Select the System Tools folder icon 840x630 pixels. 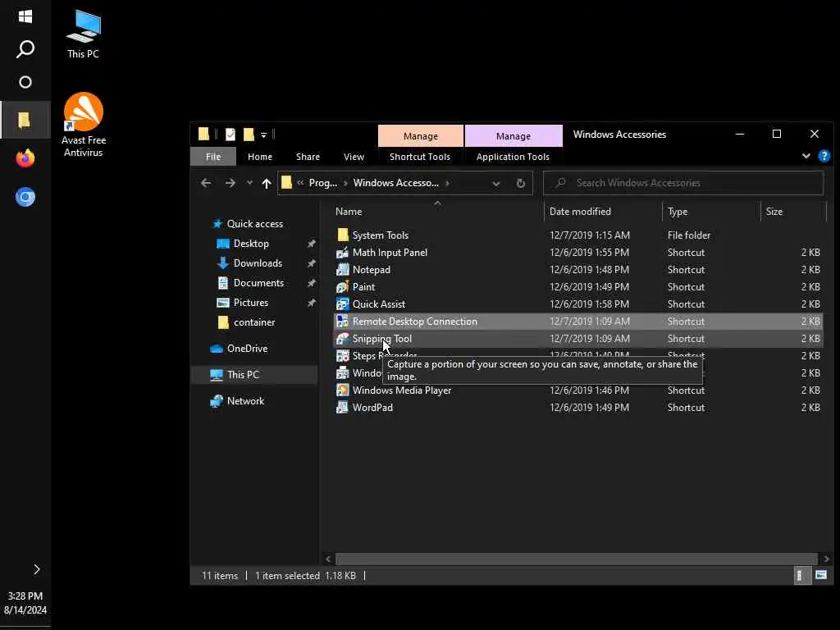pyautogui.click(x=343, y=235)
